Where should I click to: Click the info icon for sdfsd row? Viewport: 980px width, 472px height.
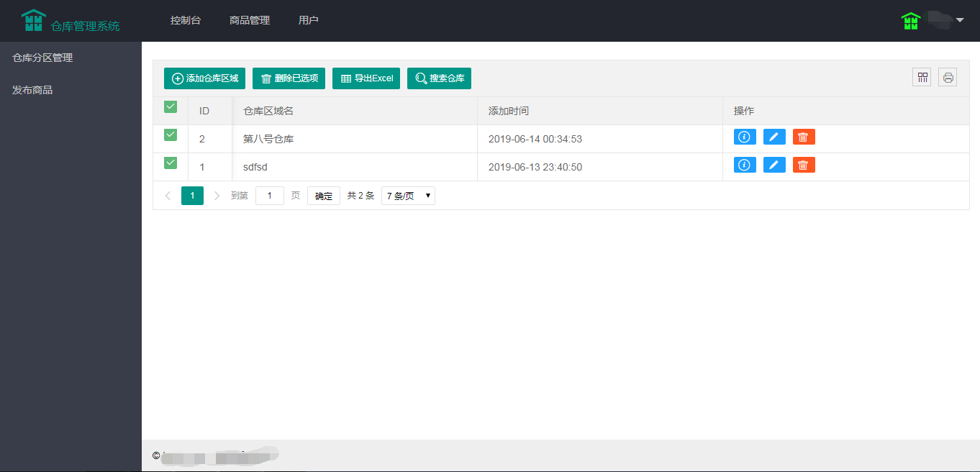tap(745, 165)
